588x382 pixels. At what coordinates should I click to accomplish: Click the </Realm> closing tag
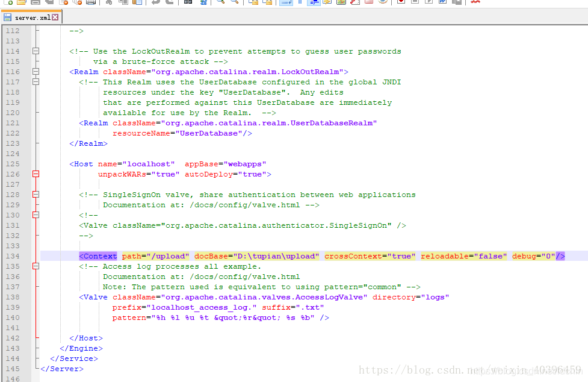coord(88,143)
